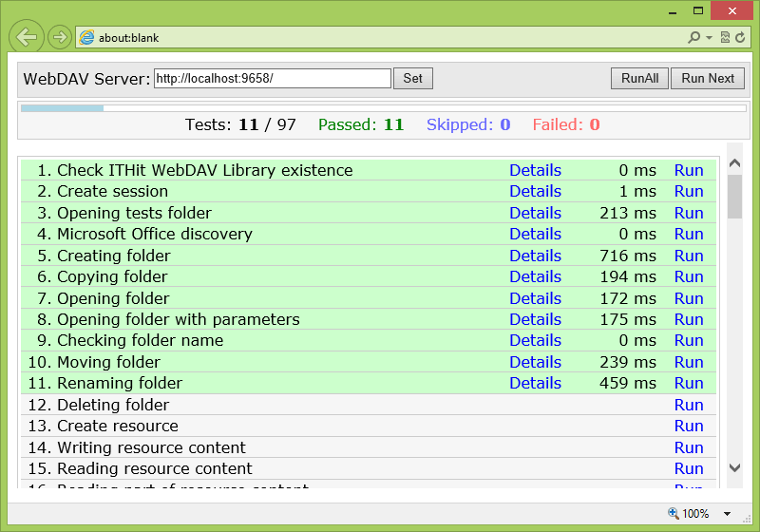Run the Creating folder test
Screen dimensions: 760x532
(x=689, y=256)
